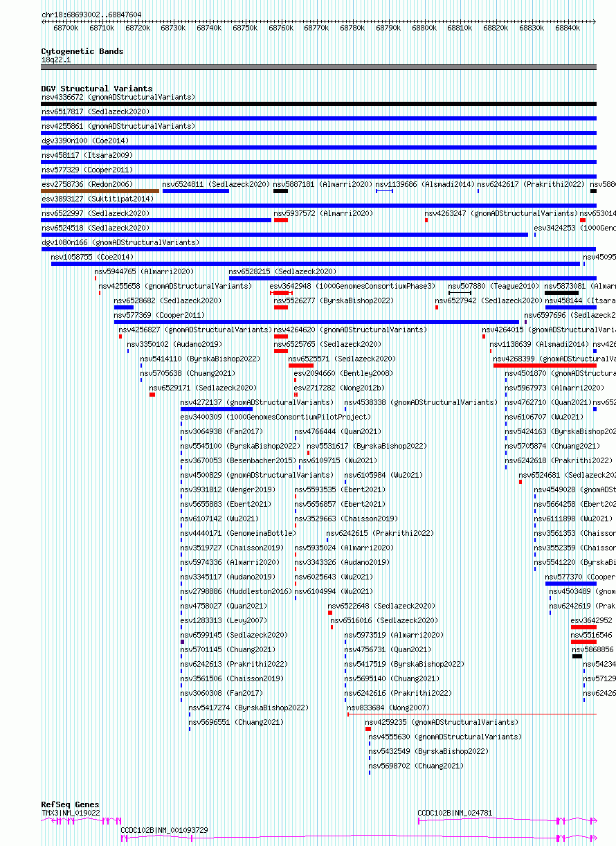Click the blue nsv577370 Cooper variant bar

[571, 584]
